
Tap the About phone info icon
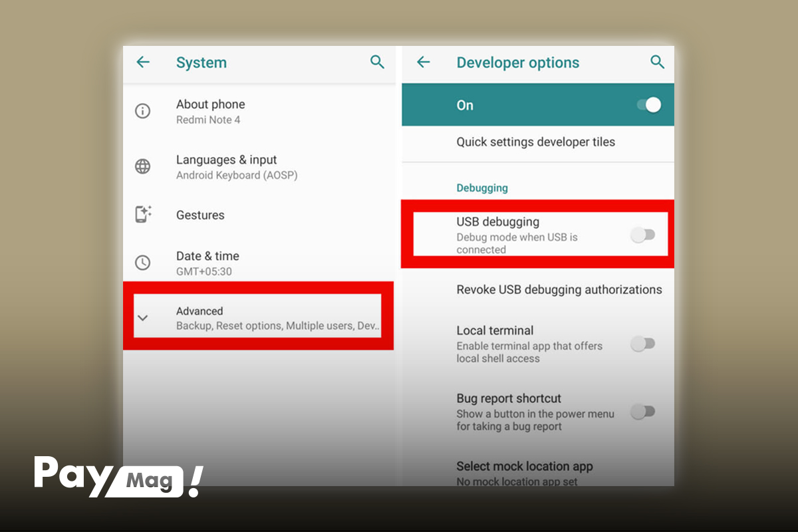[143, 111]
